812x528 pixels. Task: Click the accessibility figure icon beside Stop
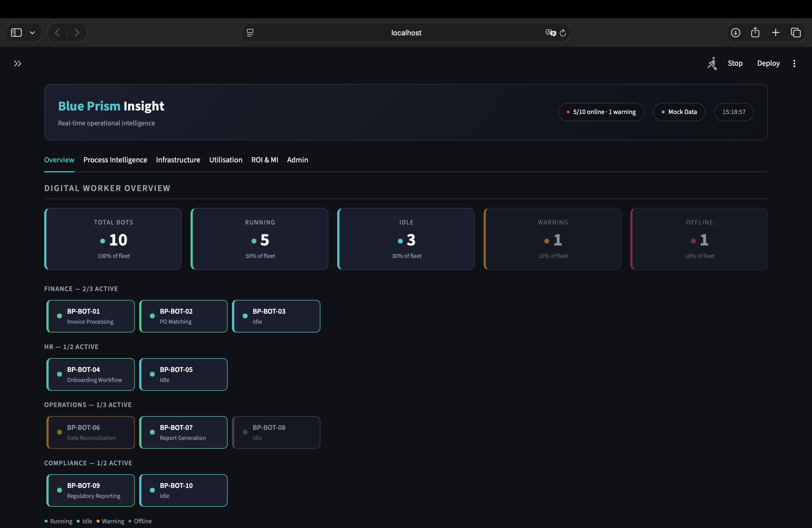(712, 64)
